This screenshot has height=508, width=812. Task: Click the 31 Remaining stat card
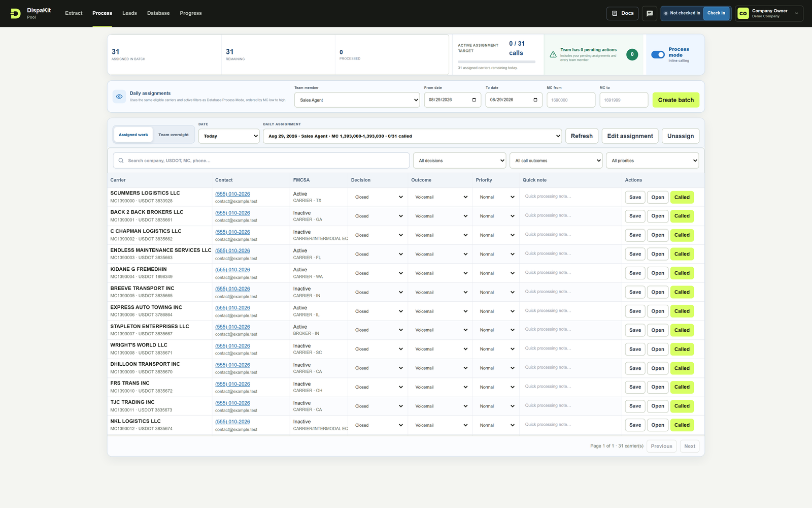[278, 55]
